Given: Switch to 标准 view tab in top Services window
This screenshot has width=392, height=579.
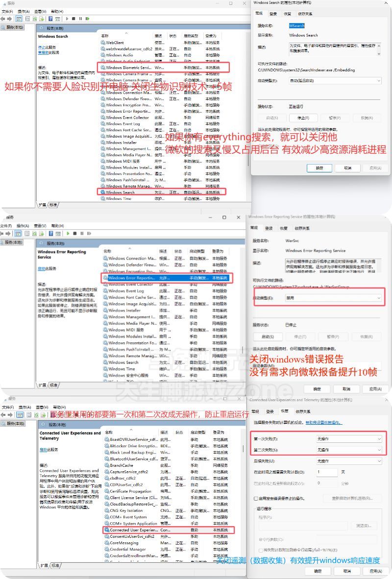Looking at the screenshot, I should point(53,205).
